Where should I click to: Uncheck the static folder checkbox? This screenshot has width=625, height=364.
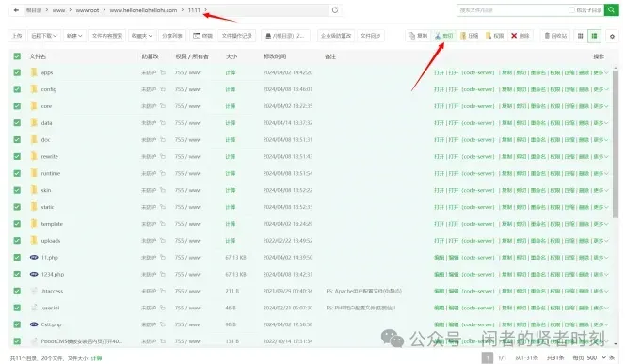pyautogui.click(x=17, y=207)
